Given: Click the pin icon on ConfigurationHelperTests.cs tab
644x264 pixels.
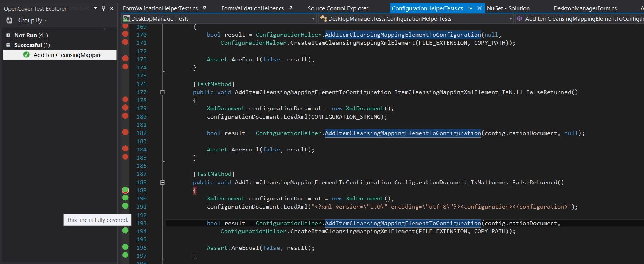Looking at the screenshot, I should click(470, 8).
